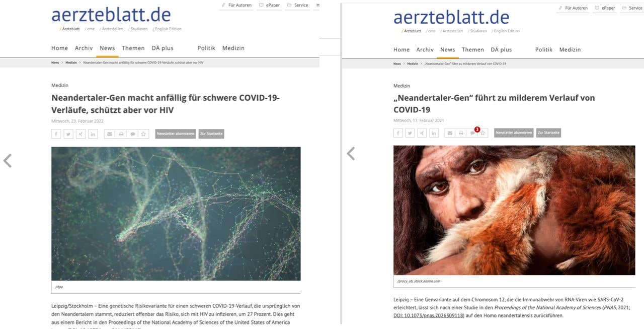Click Zur Startseite button on right page
This screenshot has height=329, width=644.
pos(548,133)
